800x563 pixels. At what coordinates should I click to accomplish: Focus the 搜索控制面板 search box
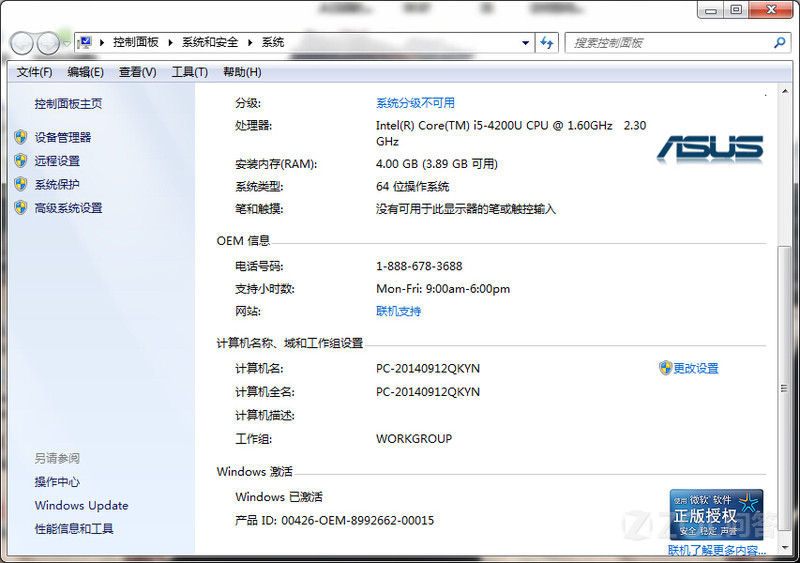[668, 43]
